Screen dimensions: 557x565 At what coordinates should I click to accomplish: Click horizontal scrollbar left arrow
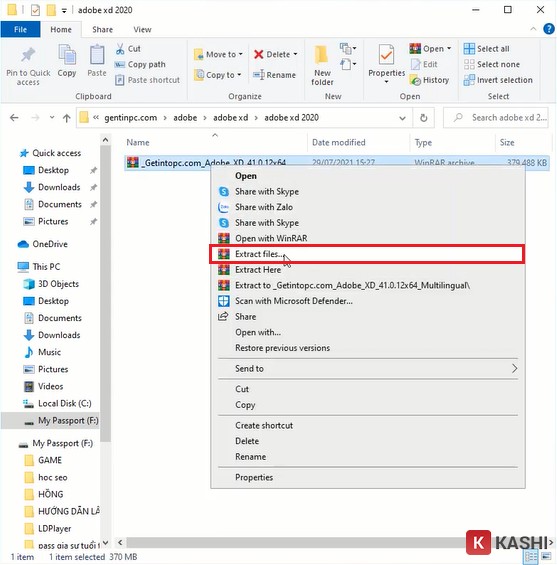pyautogui.click(x=120, y=542)
